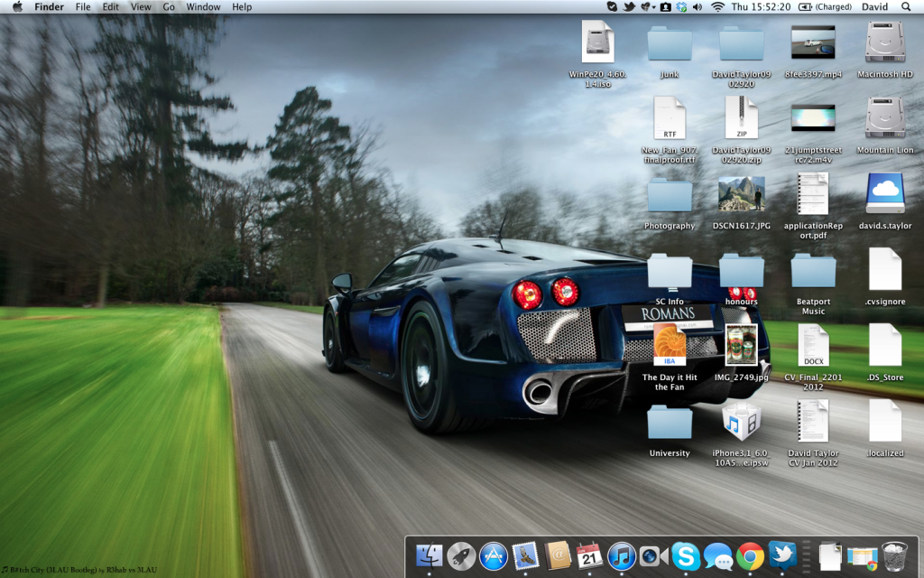This screenshot has height=578, width=924.
Task: Select the Macintosh HD drive icon
Action: 885,42
